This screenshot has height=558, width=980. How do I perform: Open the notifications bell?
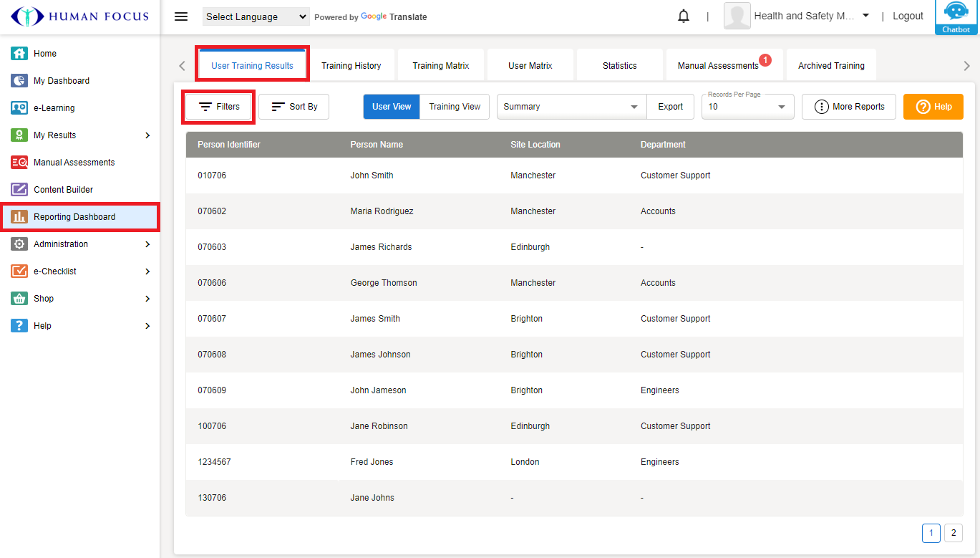point(684,16)
